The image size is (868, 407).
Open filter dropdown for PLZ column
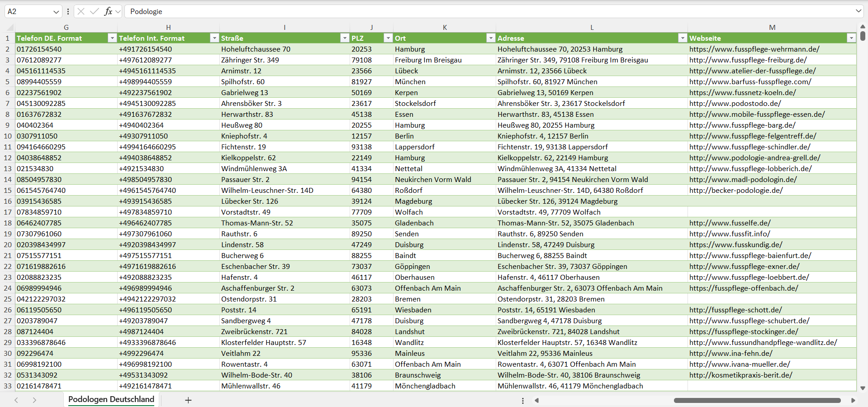(388, 38)
